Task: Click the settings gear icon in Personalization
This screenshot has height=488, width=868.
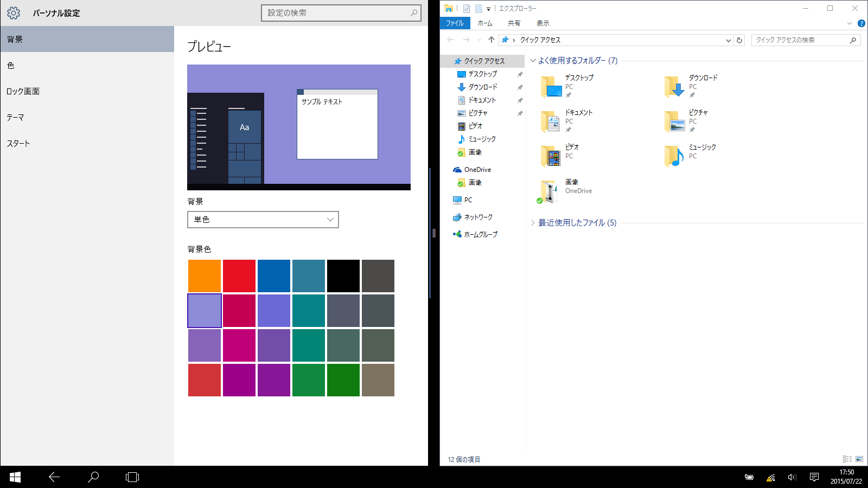Action: point(14,13)
